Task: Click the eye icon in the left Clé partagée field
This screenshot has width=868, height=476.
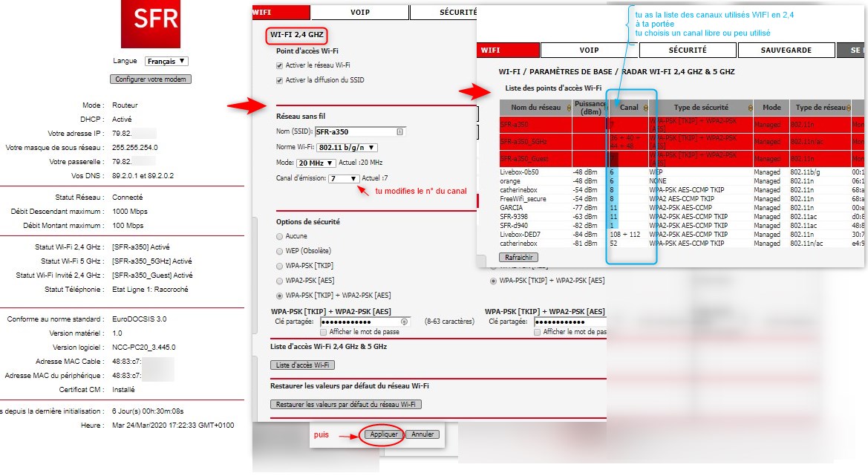Action: (x=404, y=322)
